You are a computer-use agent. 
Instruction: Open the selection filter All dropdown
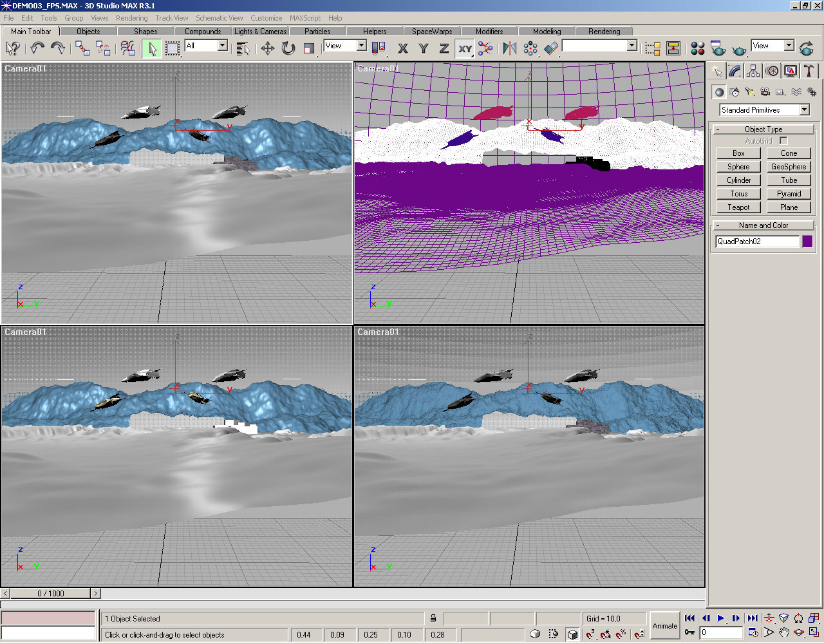222,46
